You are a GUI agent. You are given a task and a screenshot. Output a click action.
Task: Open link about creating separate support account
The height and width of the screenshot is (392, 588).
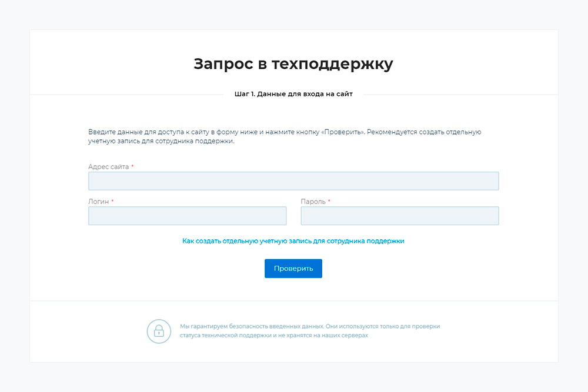point(293,241)
